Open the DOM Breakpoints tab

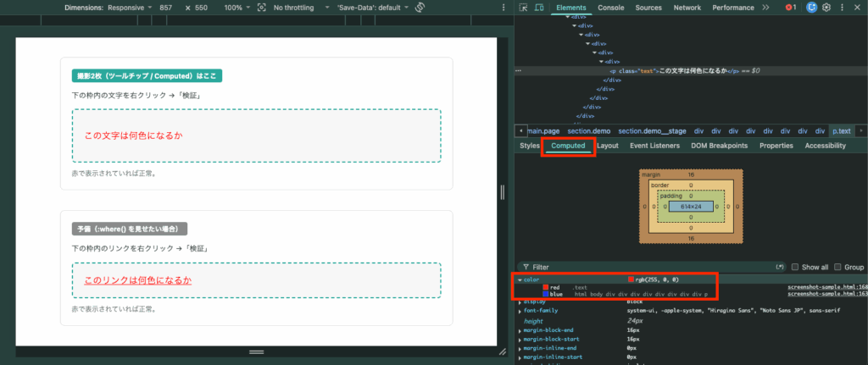[719, 146]
